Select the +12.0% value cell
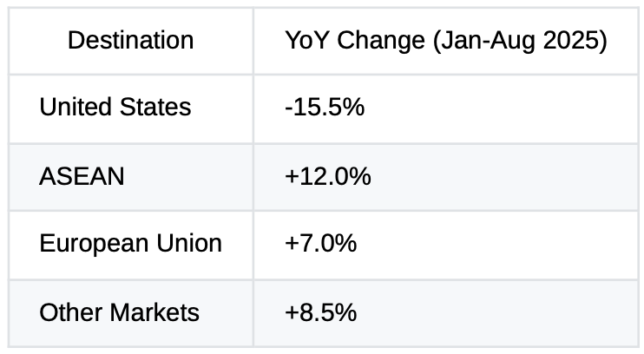This screenshot has width=644, height=354. [445, 177]
